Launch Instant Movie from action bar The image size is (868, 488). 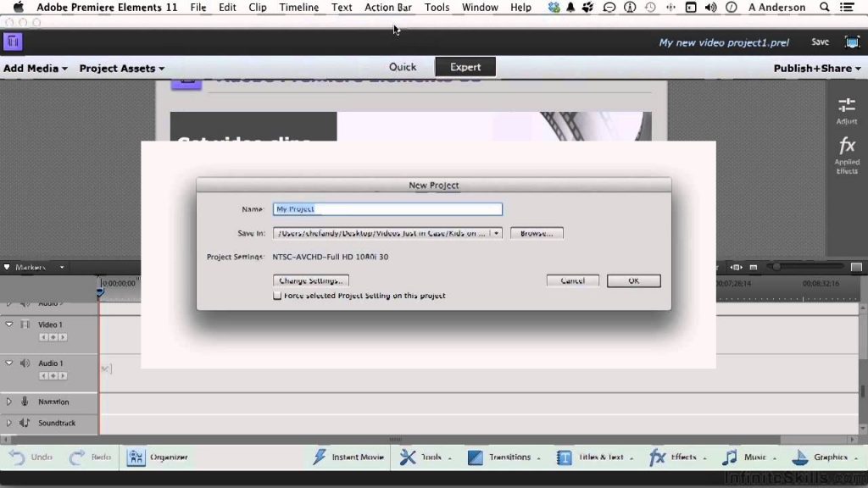(320, 457)
